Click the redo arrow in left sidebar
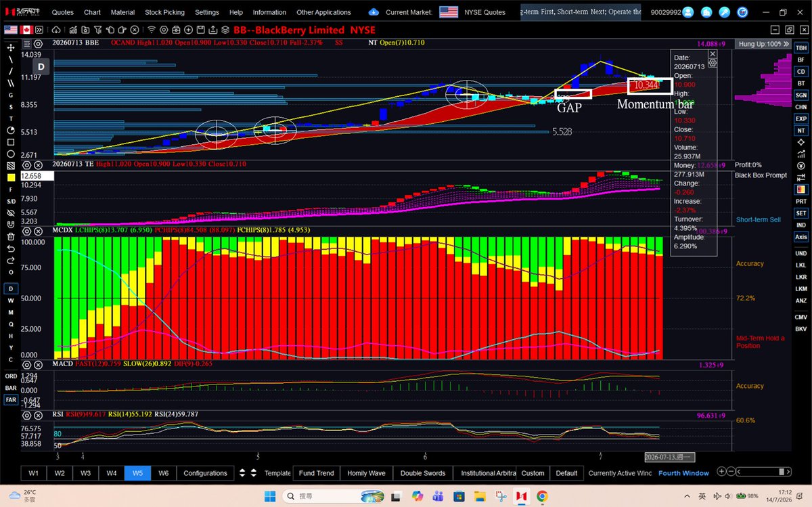The image size is (812, 507). click(x=11, y=260)
